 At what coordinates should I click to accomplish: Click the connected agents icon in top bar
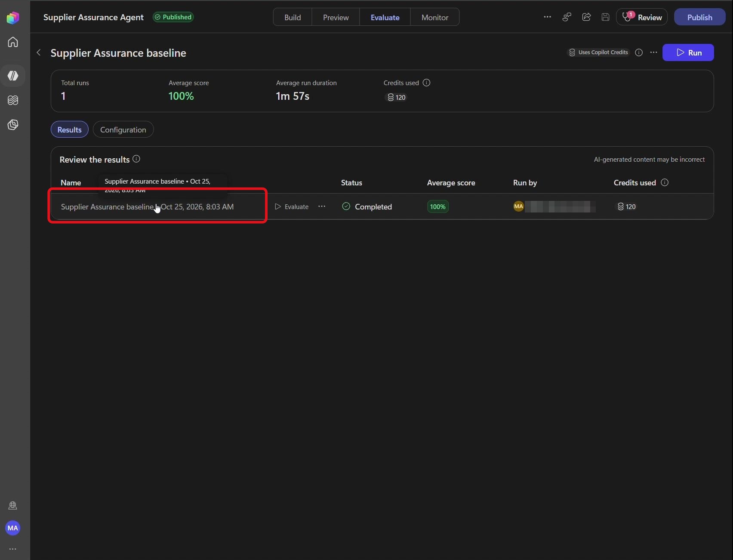coord(567,17)
